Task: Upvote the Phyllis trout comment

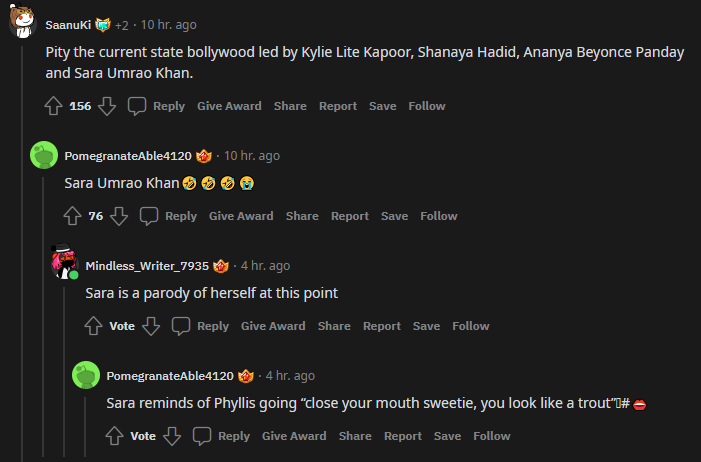Action: click(x=115, y=436)
